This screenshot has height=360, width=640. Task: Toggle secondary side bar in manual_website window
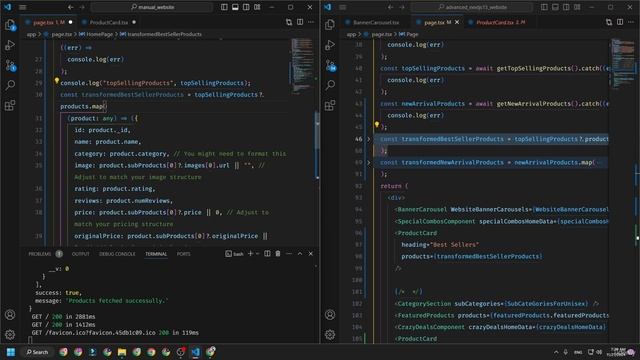coord(246,7)
